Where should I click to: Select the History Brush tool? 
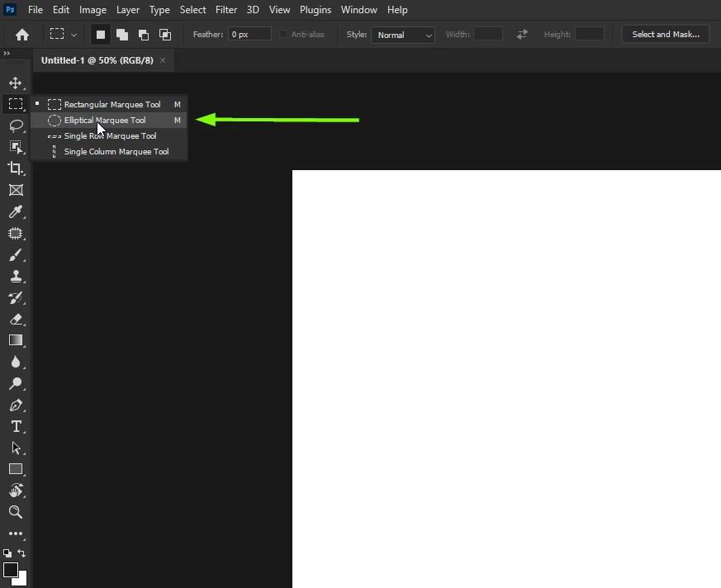(x=16, y=297)
